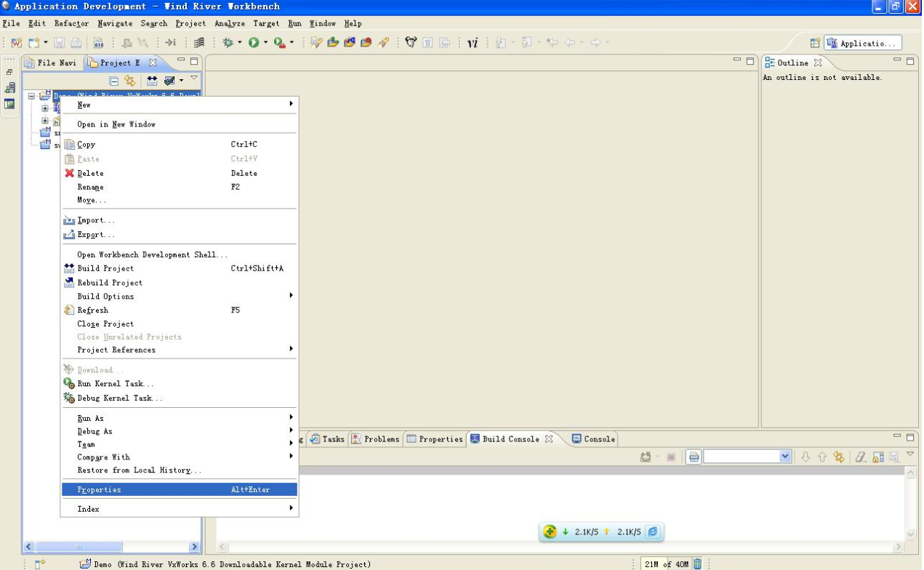Open the Application perspective button top right
The image size is (924, 570).
pos(864,43)
